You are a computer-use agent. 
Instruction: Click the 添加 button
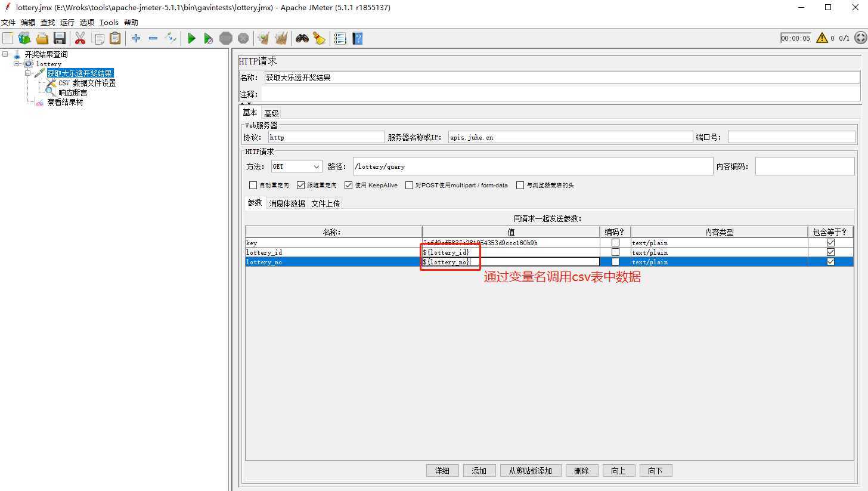pyautogui.click(x=479, y=471)
